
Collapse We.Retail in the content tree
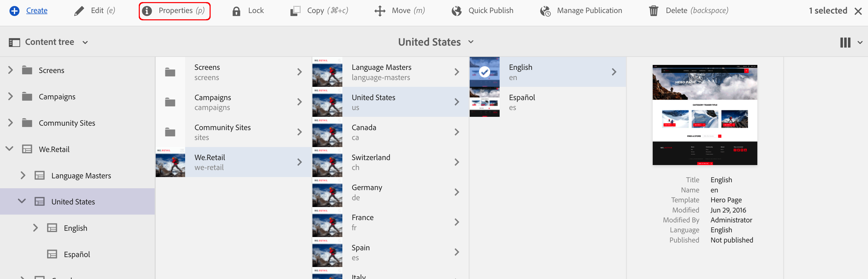pyautogui.click(x=9, y=148)
